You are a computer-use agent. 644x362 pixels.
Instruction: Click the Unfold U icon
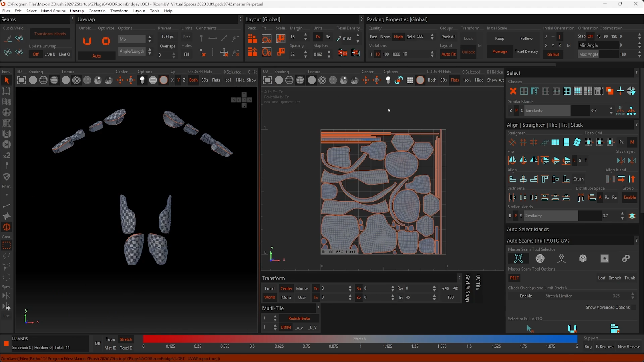pos(87,41)
